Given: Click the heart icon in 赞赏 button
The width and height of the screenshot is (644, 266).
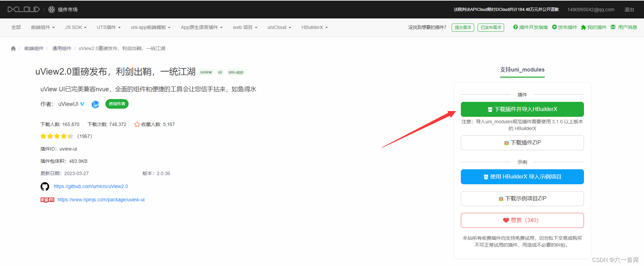Looking at the screenshot, I should 506,220.
